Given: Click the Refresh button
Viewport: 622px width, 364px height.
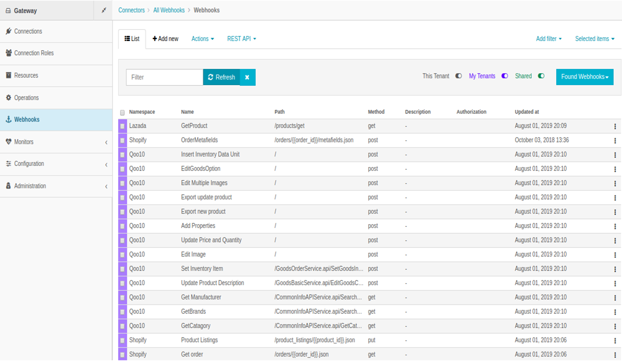Looking at the screenshot, I should [221, 77].
